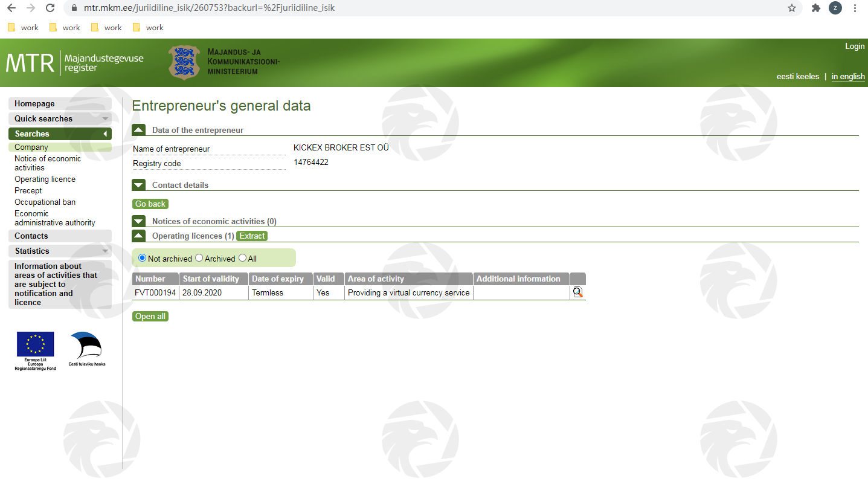Image resolution: width=868 pixels, height=487 pixels.
Task: Click the MTR Majandustegevuse register logo
Action: click(x=75, y=63)
